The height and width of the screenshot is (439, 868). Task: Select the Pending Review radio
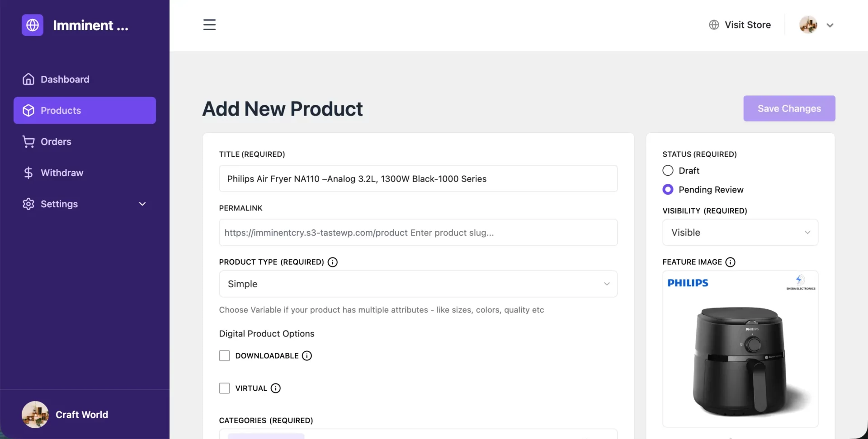[668, 189]
